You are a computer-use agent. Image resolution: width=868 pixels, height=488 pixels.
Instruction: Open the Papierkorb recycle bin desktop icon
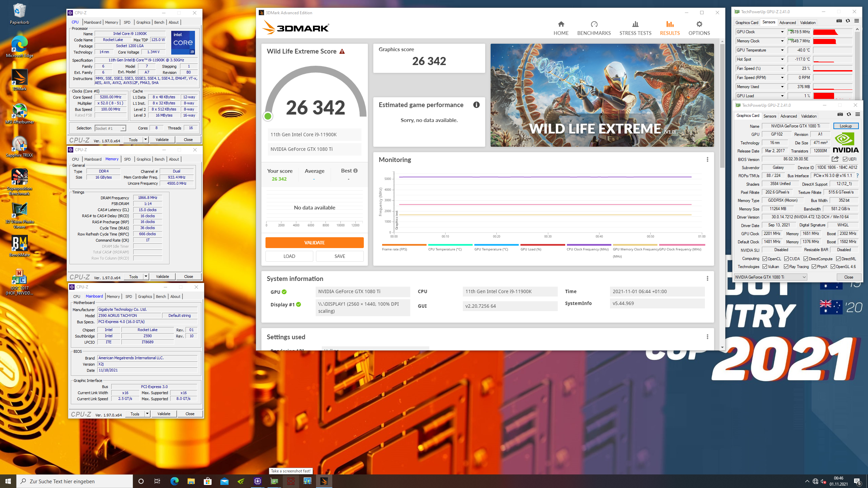pos(19,14)
